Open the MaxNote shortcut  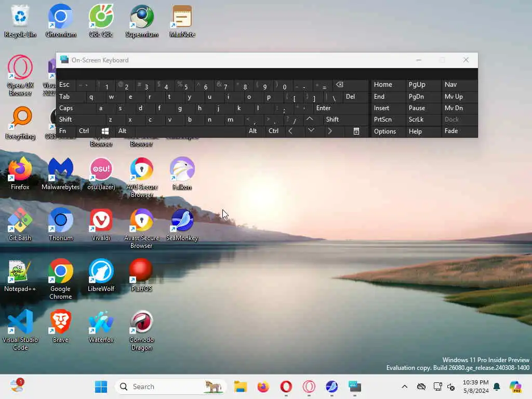[182, 21]
